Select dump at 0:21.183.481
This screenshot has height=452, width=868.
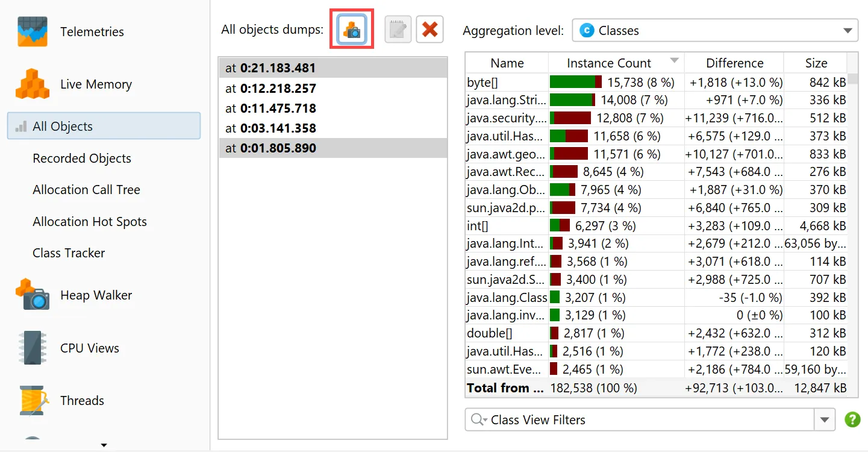(333, 68)
